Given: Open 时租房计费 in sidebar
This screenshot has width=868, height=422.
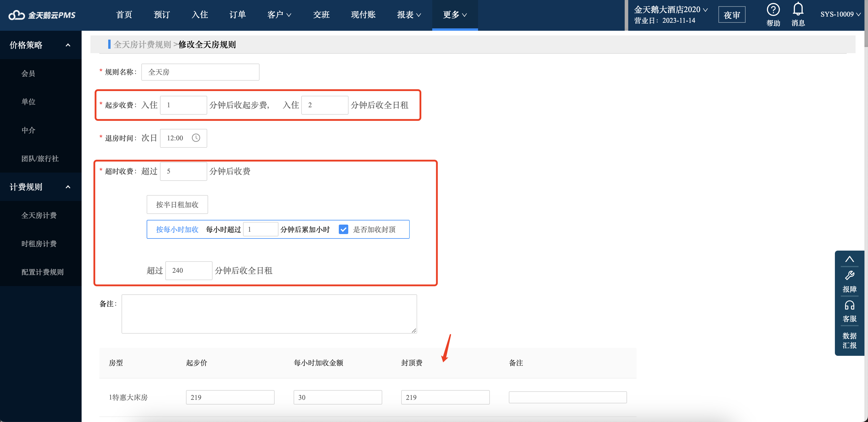Looking at the screenshot, I should pos(39,244).
